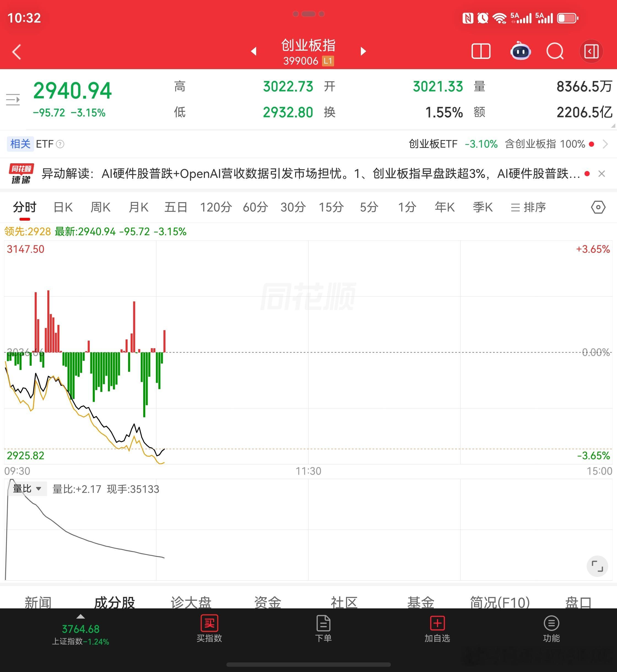The height and width of the screenshot is (672, 617).
Task: Read the 异动解读 news headline
Action: coord(311,174)
